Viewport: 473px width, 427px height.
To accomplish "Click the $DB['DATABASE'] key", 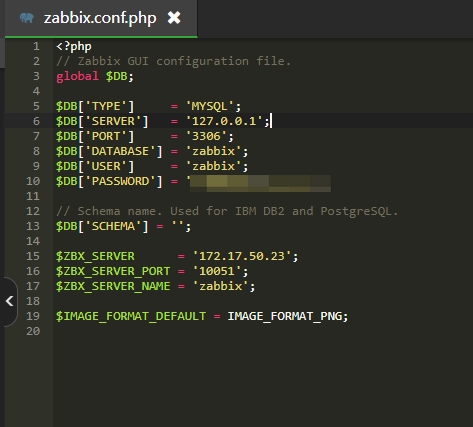I will pyautogui.click(x=109, y=151).
